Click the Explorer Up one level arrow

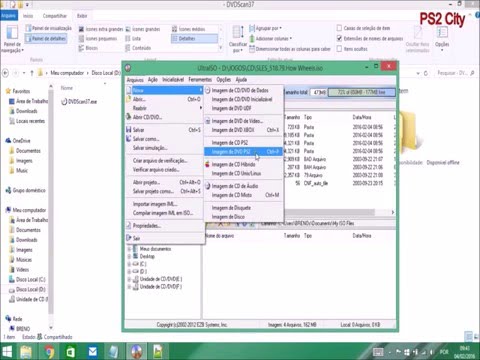coord(32,73)
